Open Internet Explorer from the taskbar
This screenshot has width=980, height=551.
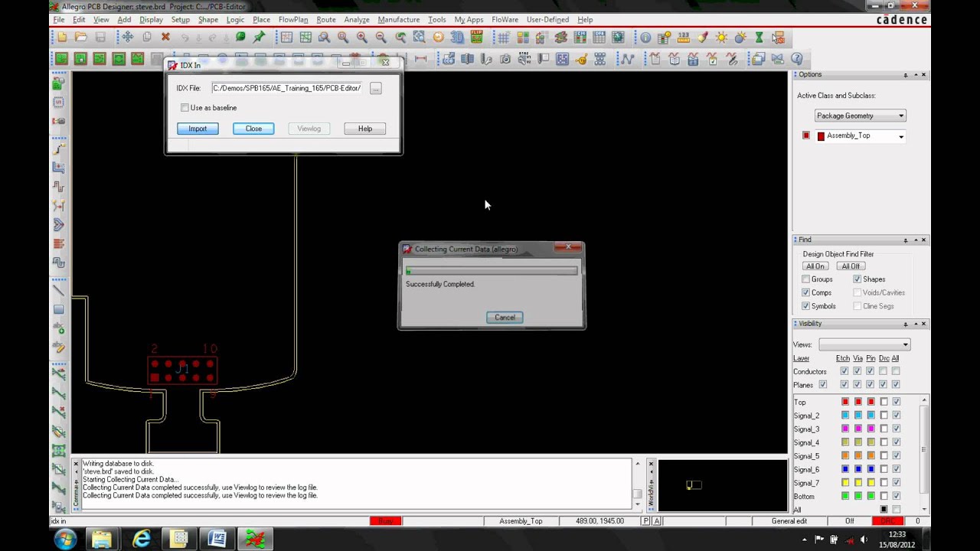click(141, 540)
